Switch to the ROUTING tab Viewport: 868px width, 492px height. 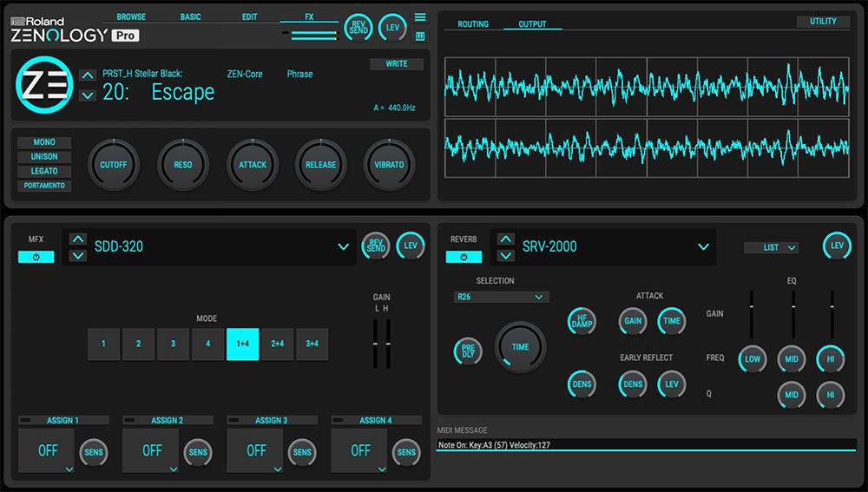(x=473, y=24)
